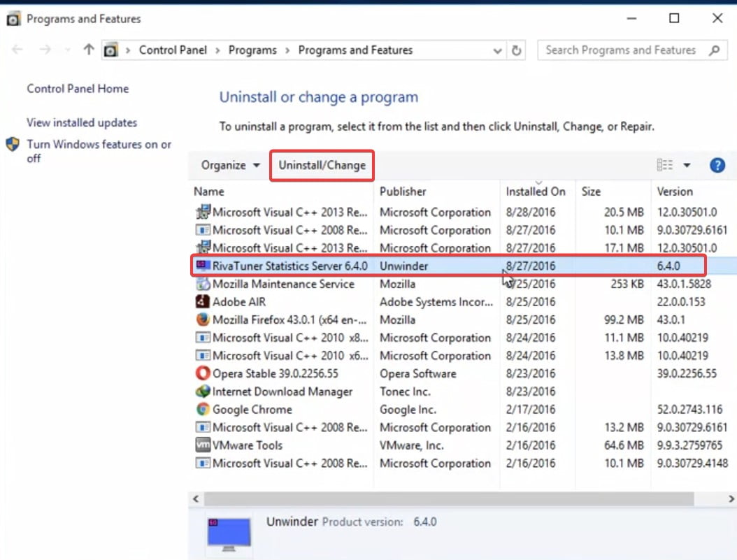Select Visual C++ 2010 x6... icon
This screenshot has height=560, width=737.
click(x=203, y=356)
